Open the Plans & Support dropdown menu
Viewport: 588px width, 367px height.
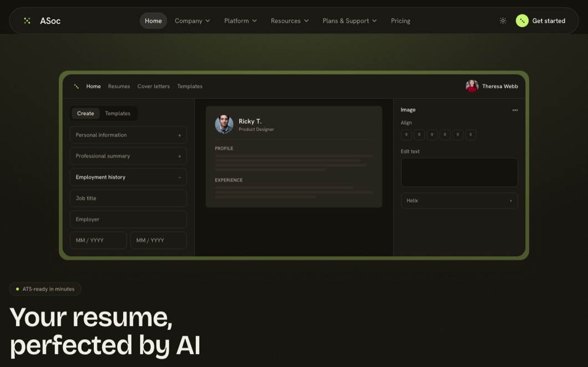pos(349,21)
